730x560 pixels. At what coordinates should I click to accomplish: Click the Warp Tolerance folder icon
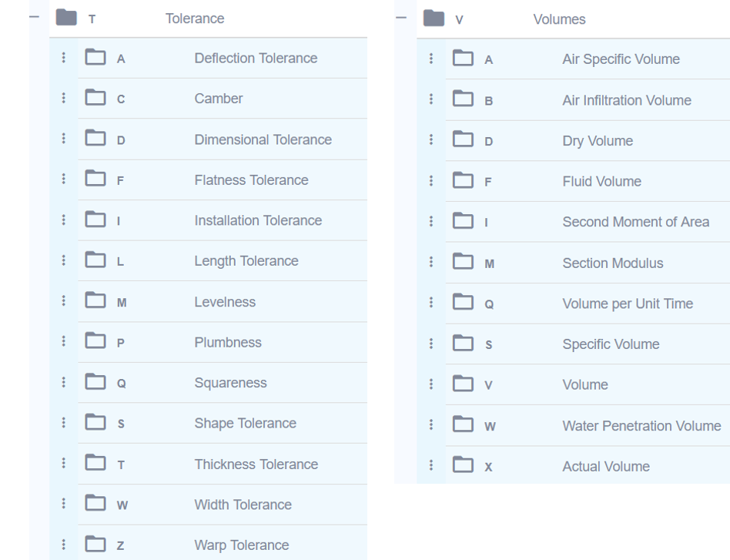point(95,545)
